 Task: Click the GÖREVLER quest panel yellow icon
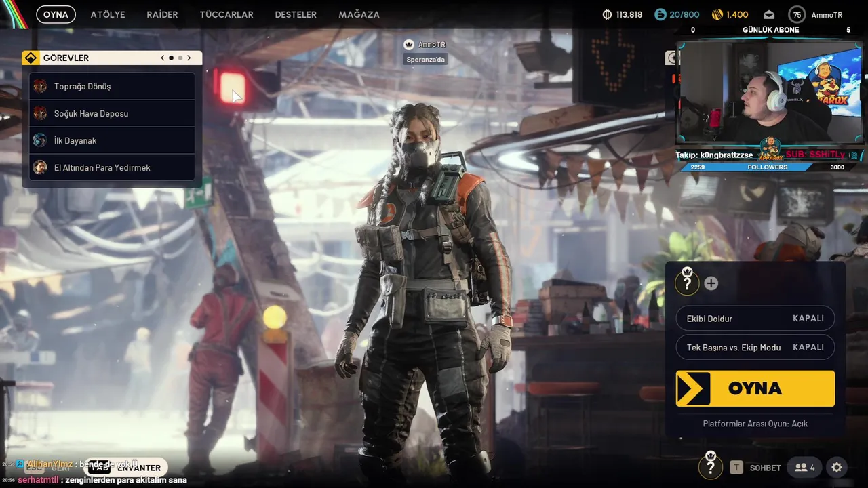click(30, 58)
